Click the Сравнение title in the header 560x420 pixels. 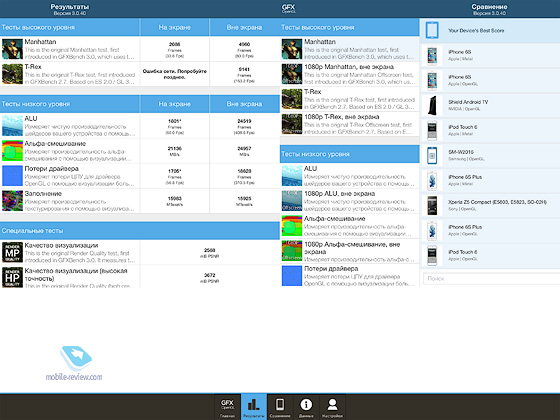tap(489, 6)
